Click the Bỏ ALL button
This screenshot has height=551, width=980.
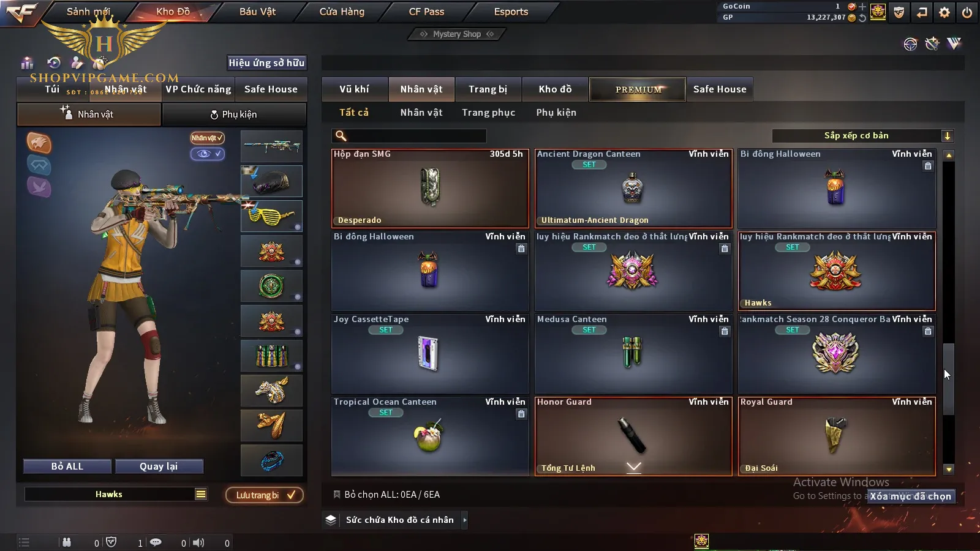pos(67,467)
